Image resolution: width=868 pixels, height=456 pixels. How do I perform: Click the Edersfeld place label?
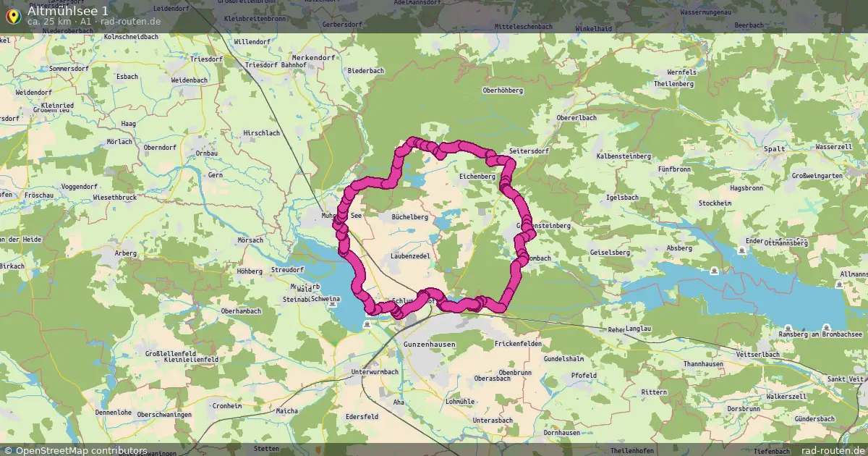pos(362,417)
